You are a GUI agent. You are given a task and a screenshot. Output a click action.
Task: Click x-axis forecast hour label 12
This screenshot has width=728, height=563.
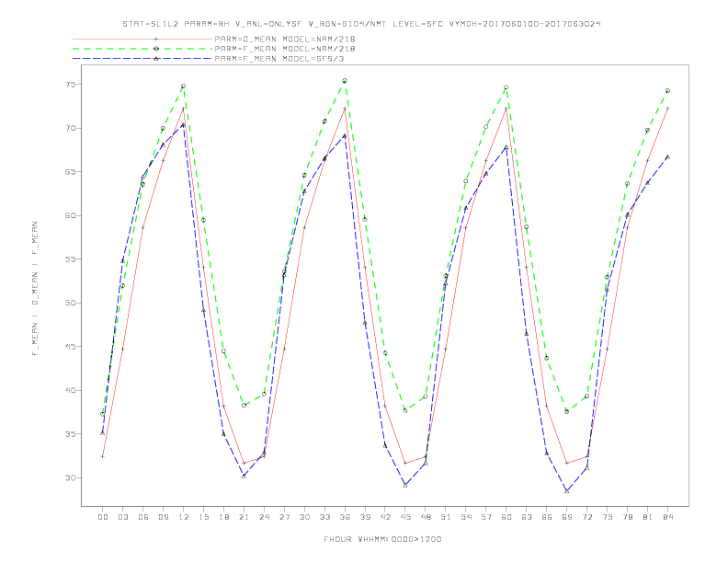(184, 517)
